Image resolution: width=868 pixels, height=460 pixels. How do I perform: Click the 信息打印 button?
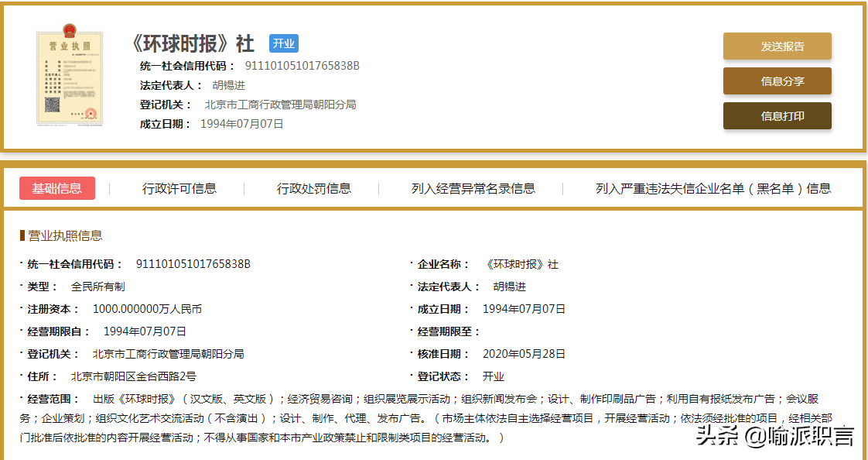[777, 115]
